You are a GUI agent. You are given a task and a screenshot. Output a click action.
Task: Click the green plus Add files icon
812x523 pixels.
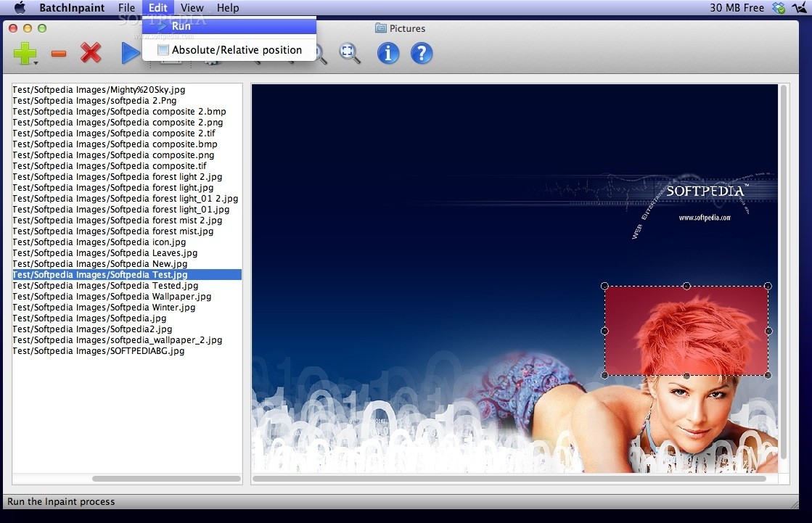(25, 54)
